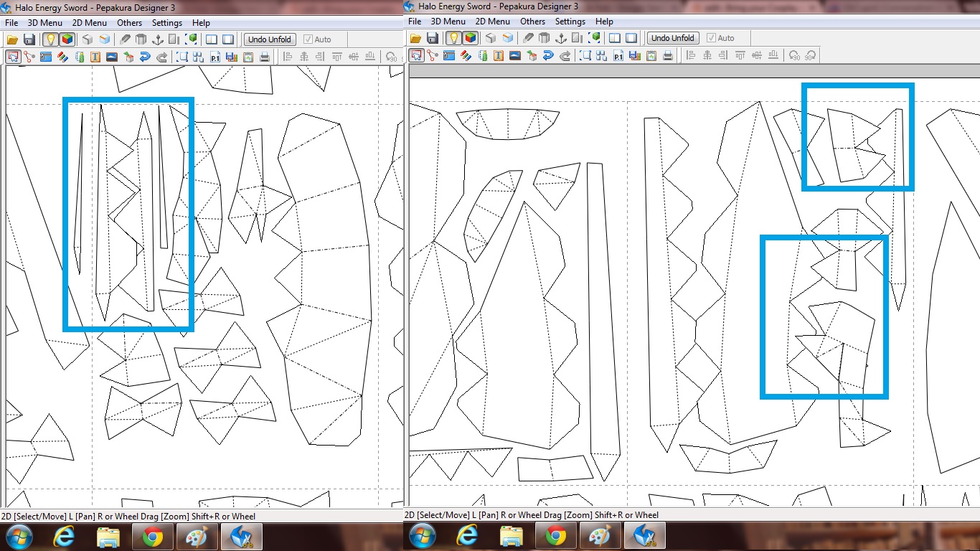Anchor icon in left window toolbar

(157, 39)
